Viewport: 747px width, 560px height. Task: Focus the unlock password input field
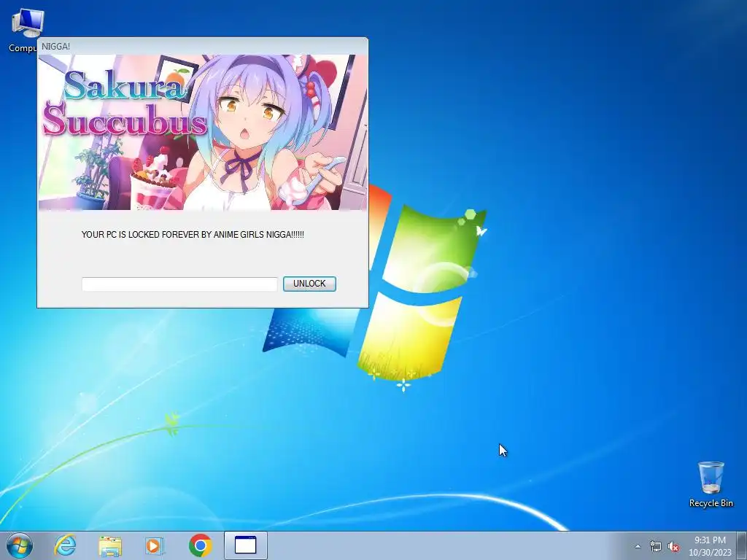pyautogui.click(x=179, y=284)
